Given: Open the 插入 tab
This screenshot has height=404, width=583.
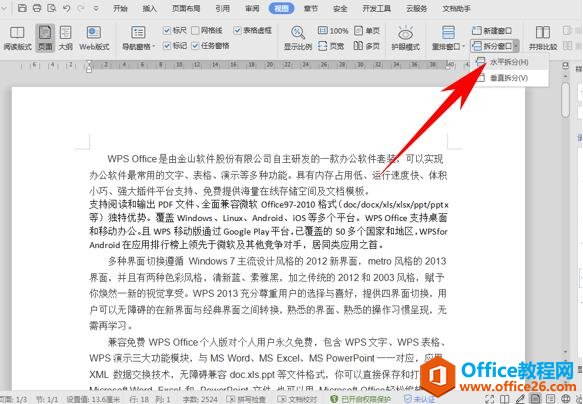Looking at the screenshot, I should pyautogui.click(x=149, y=8).
